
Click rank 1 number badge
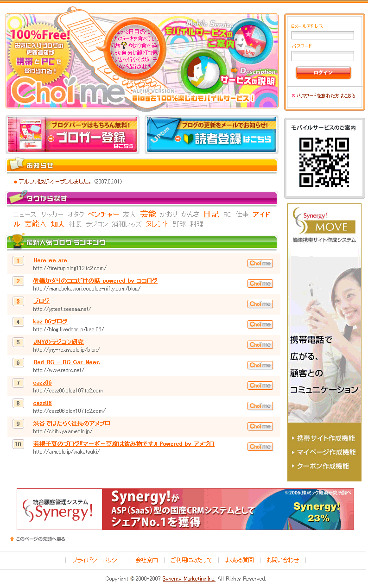point(18,260)
